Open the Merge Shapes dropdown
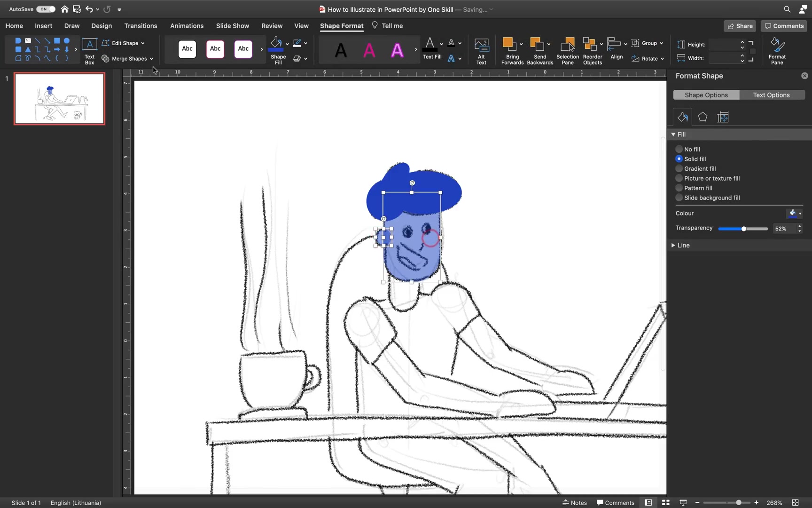Image resolution: width=812 pixels, height=508 pixels. click(x=127, y=58)
